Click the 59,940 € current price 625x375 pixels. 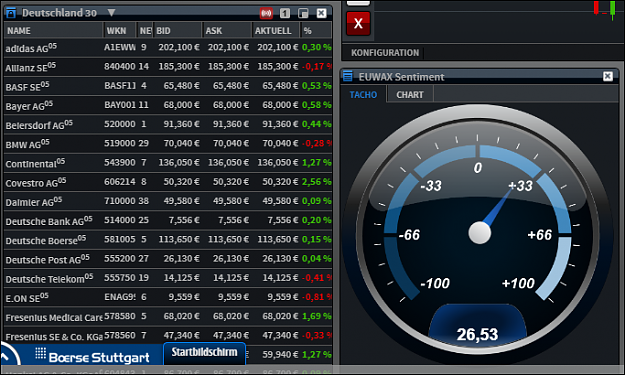tap(280, 354)
